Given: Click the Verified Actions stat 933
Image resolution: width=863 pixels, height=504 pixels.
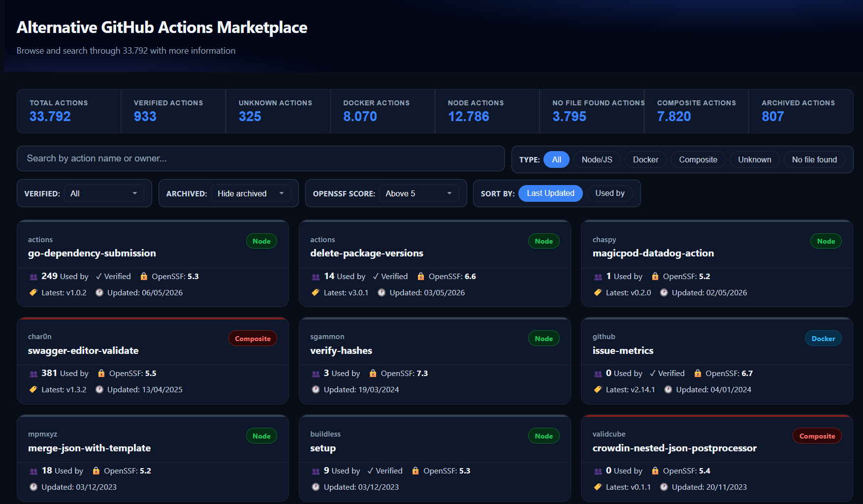Looking at the screenshot, I should pos(145,117).
